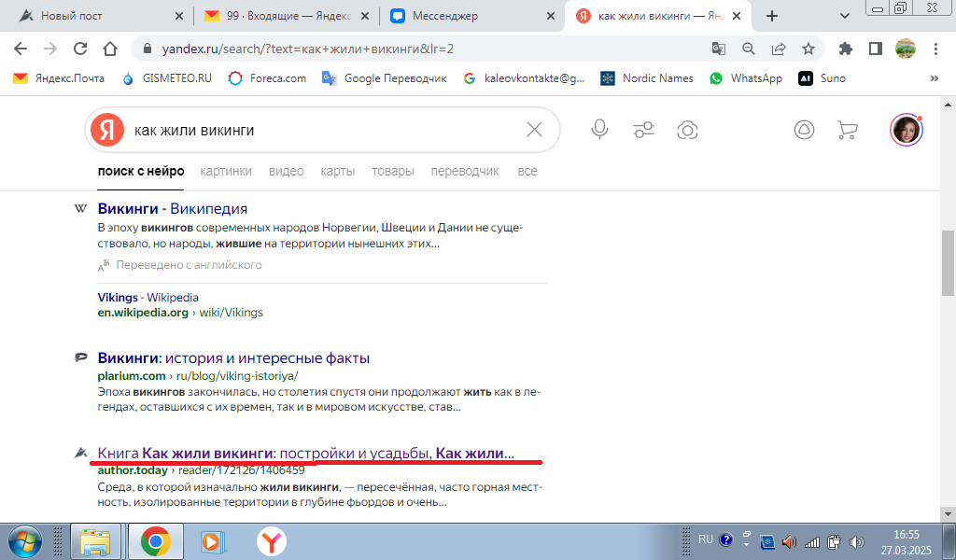Open Yandex account profile picture
Image resolution: width=956 pixels, height=560 pixels.
(x=906, y=130)
